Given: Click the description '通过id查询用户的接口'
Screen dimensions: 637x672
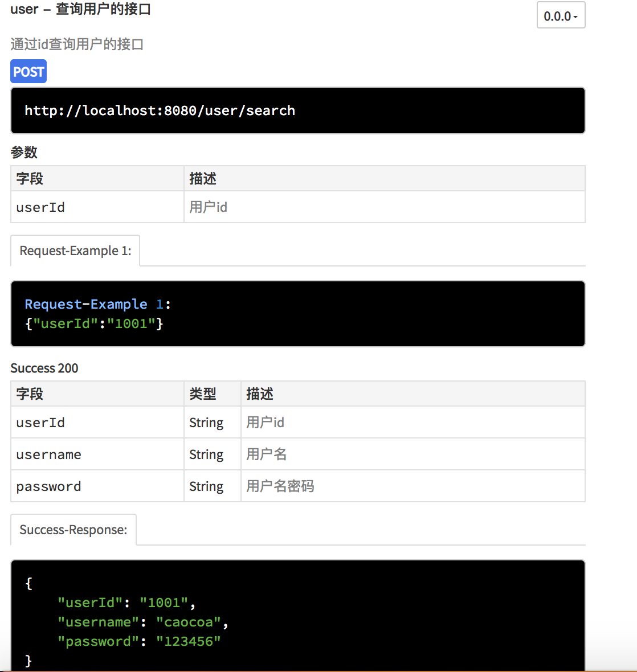Looking at the screenshot, I should tap(77, 44).
